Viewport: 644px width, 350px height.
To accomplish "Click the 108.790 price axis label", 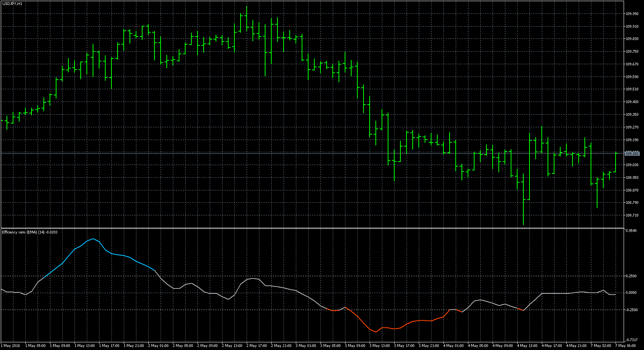I will [x=632, y=203].
